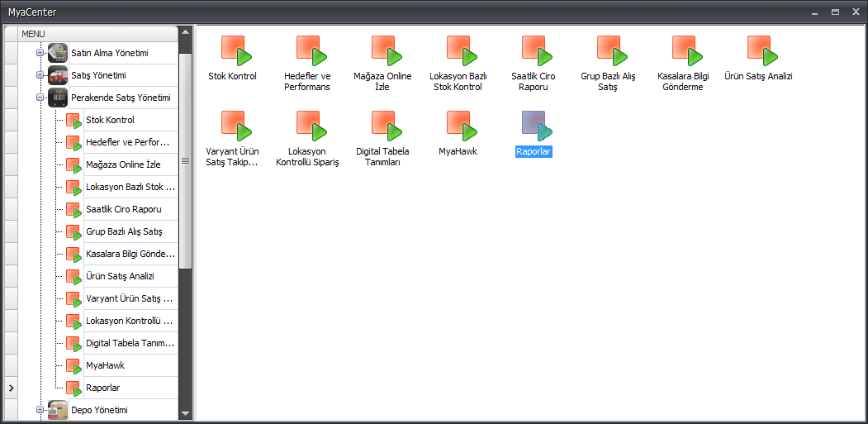Select Grup Bazlı Alış Satış in tree

coord(124,231)
